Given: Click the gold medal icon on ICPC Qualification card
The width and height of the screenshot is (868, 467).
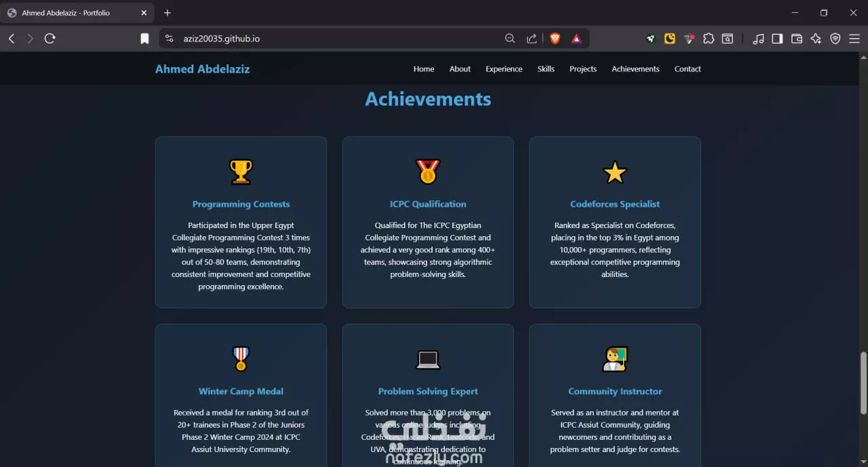Looking at the screenshot, I should [x=428, y=172].
